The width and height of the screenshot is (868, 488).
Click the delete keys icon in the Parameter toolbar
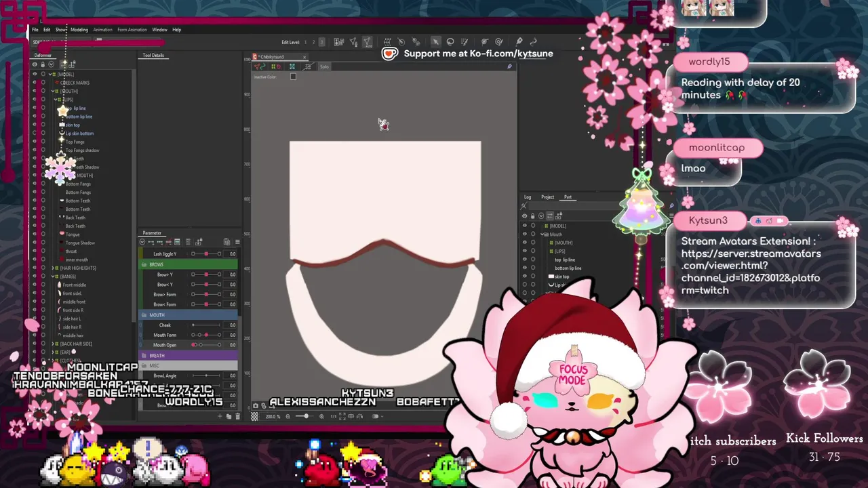click(x=169, y=242)
